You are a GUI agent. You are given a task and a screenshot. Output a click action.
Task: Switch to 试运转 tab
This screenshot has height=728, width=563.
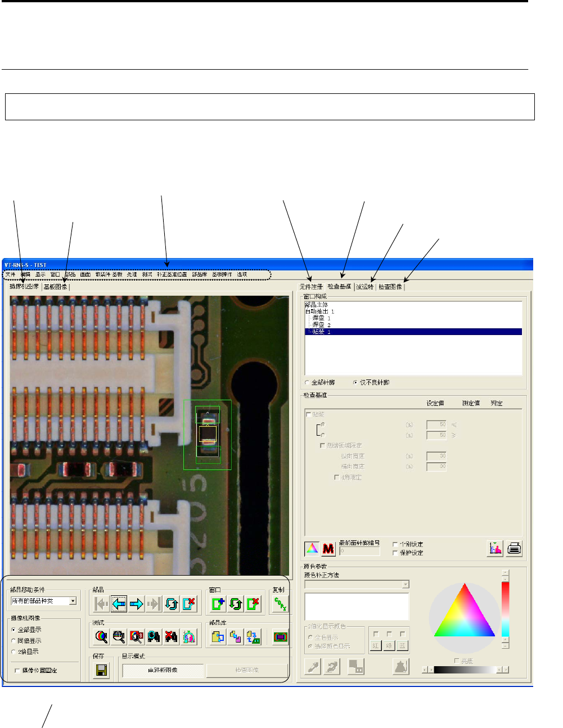tap(365, 287)
